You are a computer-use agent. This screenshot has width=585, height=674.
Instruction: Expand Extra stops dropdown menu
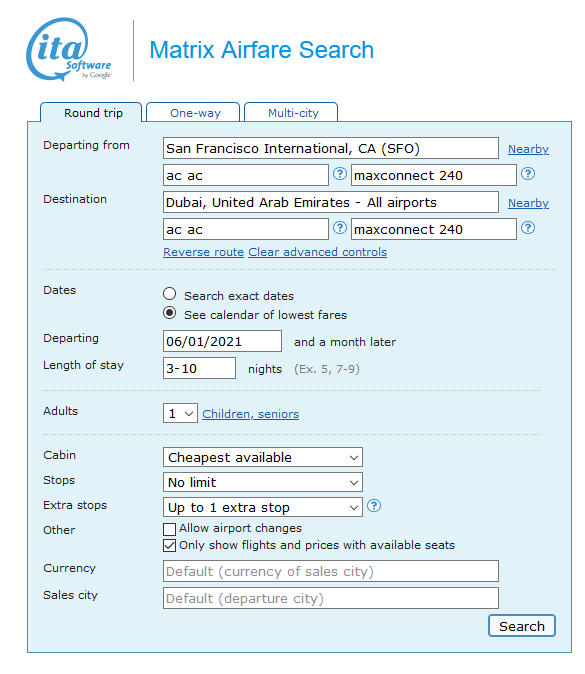[263, 507]
